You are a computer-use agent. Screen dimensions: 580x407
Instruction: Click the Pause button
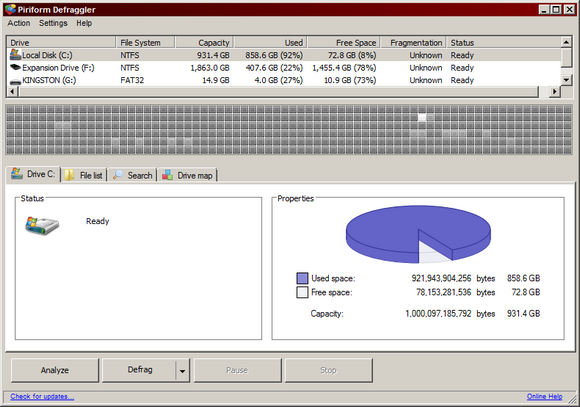237,370
